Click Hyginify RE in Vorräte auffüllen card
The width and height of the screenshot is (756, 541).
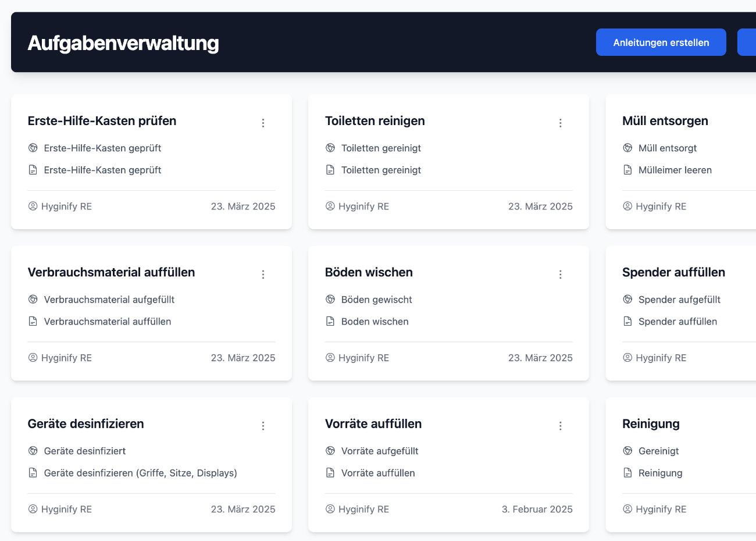coord(364,509)
